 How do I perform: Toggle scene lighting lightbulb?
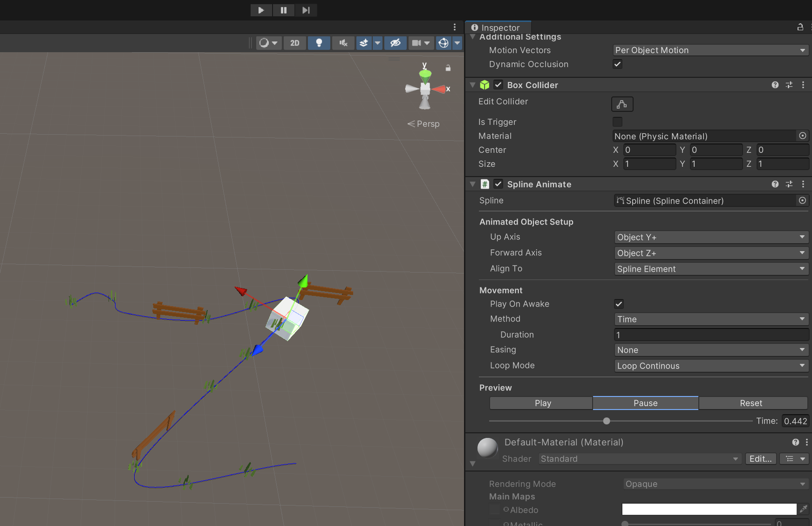pos(319,43)
